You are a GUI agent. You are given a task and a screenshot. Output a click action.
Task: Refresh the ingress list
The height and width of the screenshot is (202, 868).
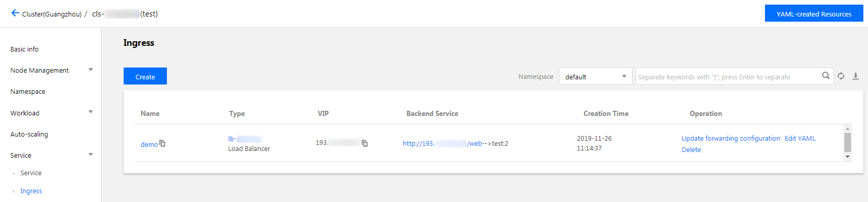(x=841, y=76)
